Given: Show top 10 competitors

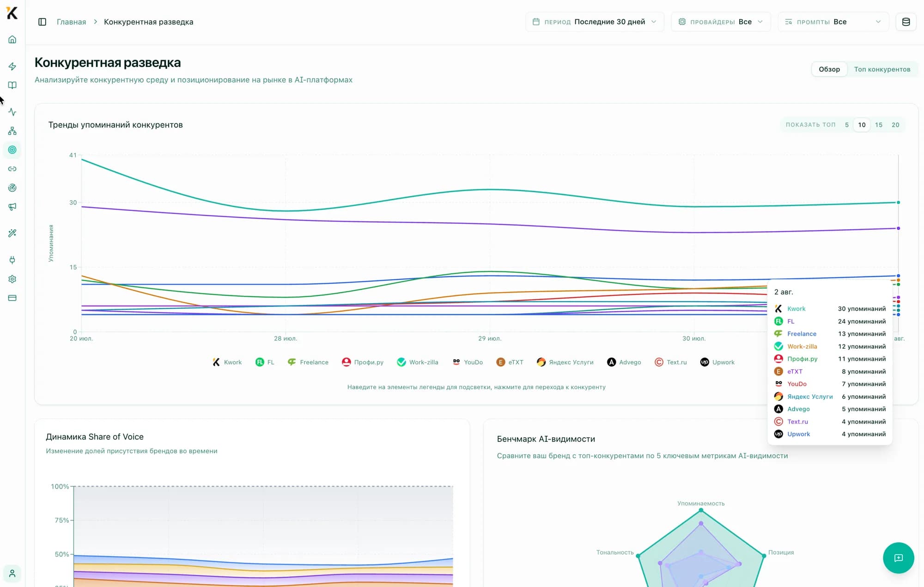Looking at the screenshot, I should coord(862,125).
